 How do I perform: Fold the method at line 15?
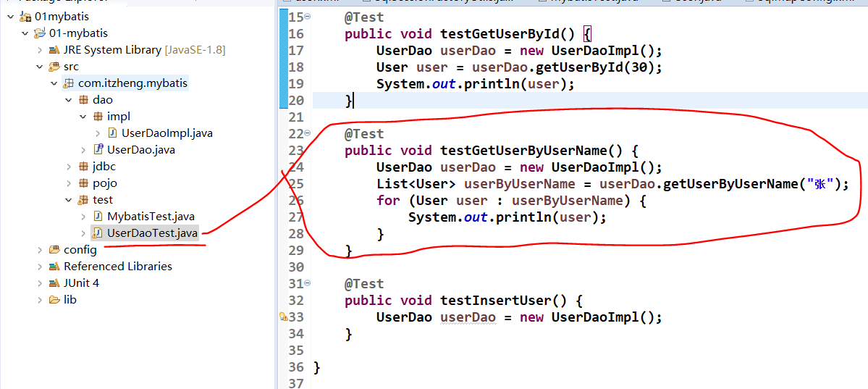308,17
